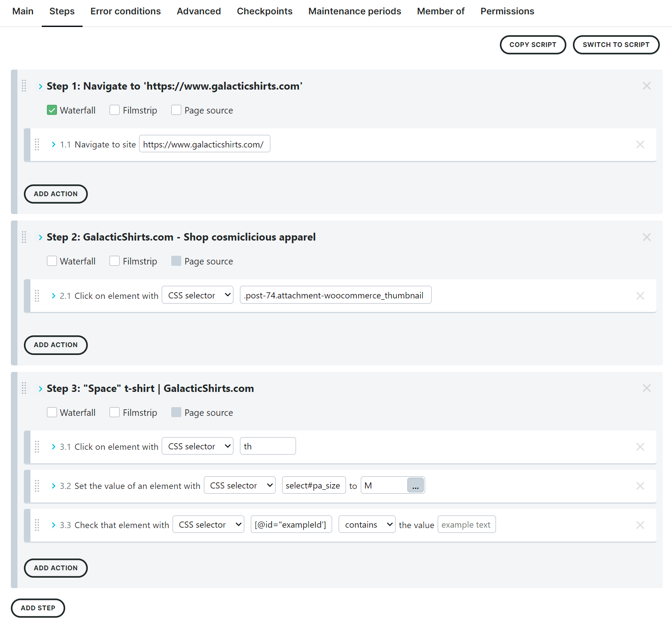The width and height of the screenshot is (672, 629).
Task: Click the drag handle of Step 2
Action: point(24,237)
